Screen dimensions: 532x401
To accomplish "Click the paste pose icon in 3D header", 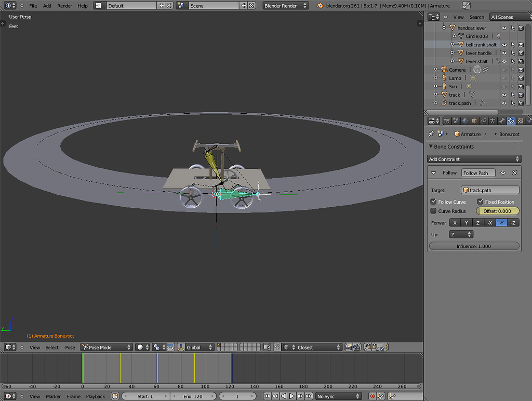I will tap(376, 347).
